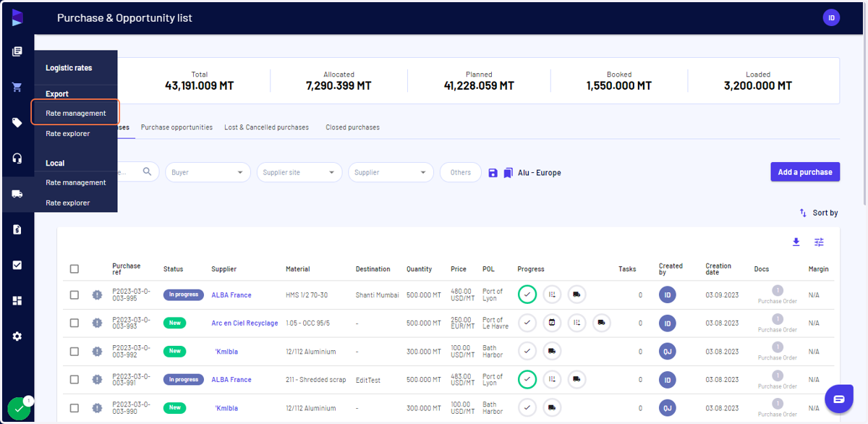The width and height of the screenshot is (868, 424).
Task: Open the dashboard grid sidebar icon
Action: pos(17,300)
